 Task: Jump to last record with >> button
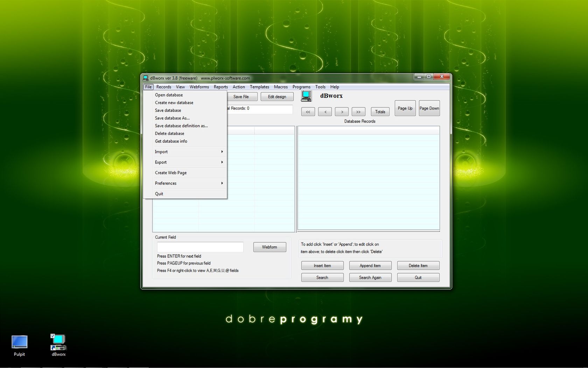[358, 112]
